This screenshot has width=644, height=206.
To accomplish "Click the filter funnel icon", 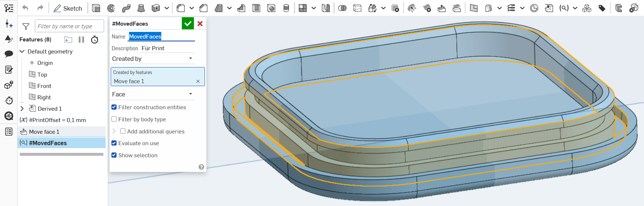I will tap(26, 26).
